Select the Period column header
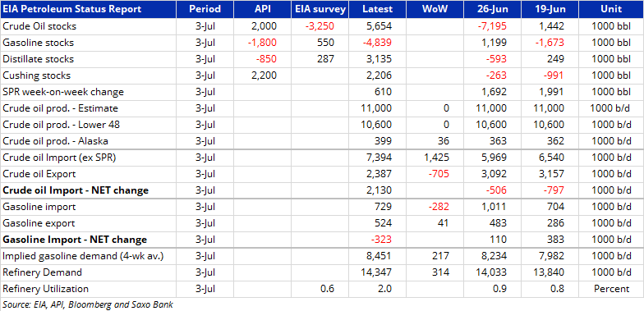 click(205, 9)
